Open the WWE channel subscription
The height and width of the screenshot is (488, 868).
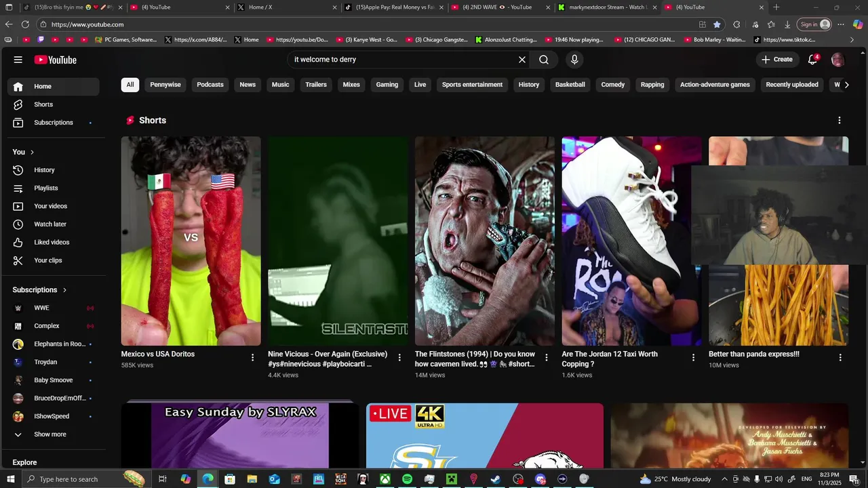[54, 308]
